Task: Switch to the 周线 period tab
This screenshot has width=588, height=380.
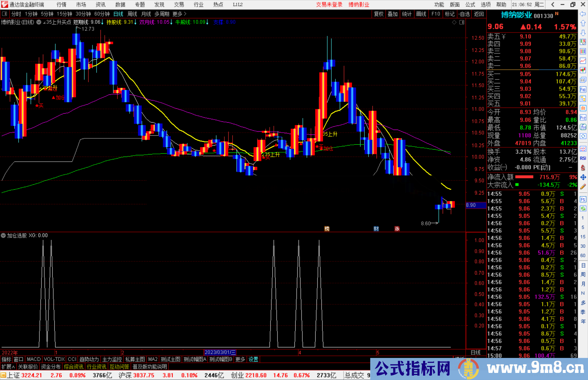Action: pos(132,14)
